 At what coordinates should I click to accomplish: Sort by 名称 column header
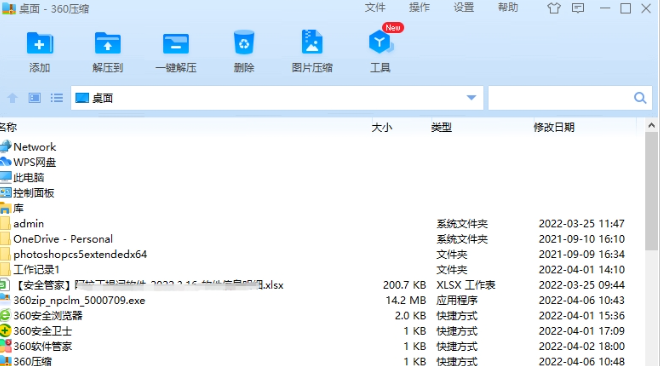pos(8,127)
